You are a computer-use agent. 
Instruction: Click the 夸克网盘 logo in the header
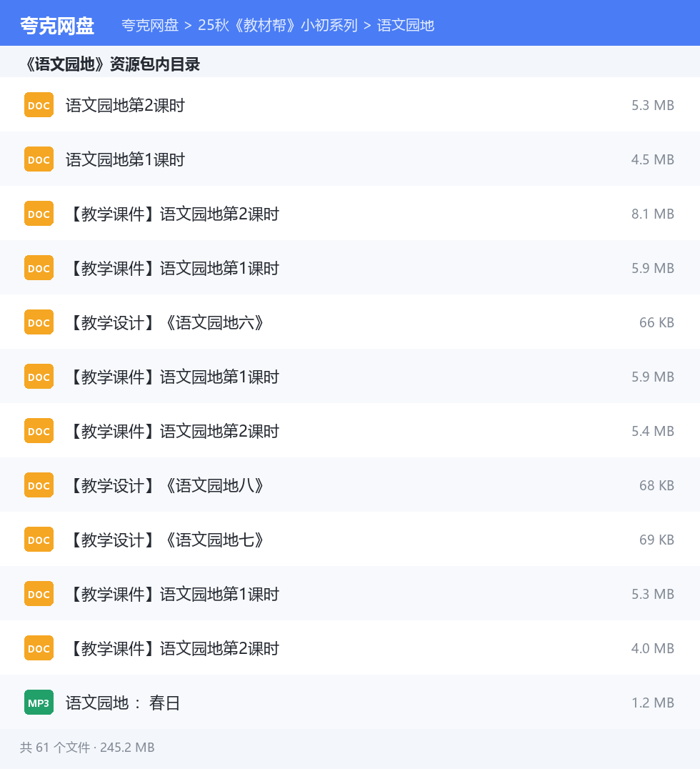(x=57, y=26)
